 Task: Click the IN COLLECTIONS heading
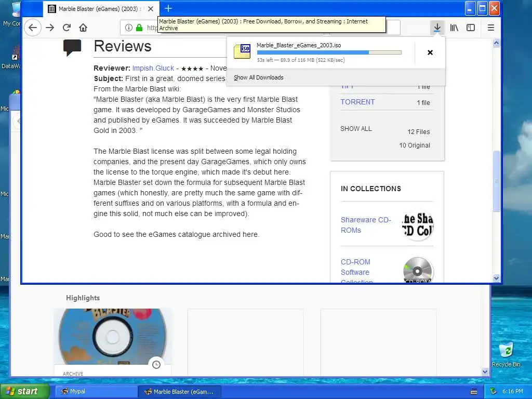[x=371, y=189]
